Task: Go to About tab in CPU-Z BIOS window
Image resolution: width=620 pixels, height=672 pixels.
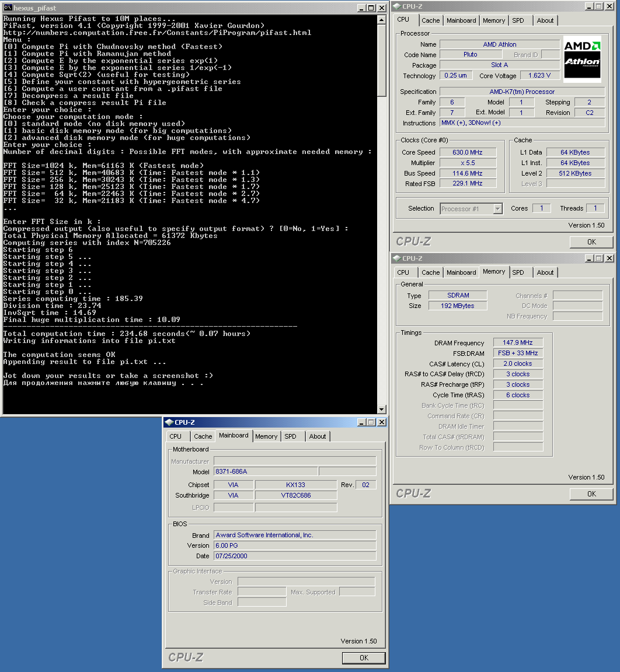Action: point(318,436)
